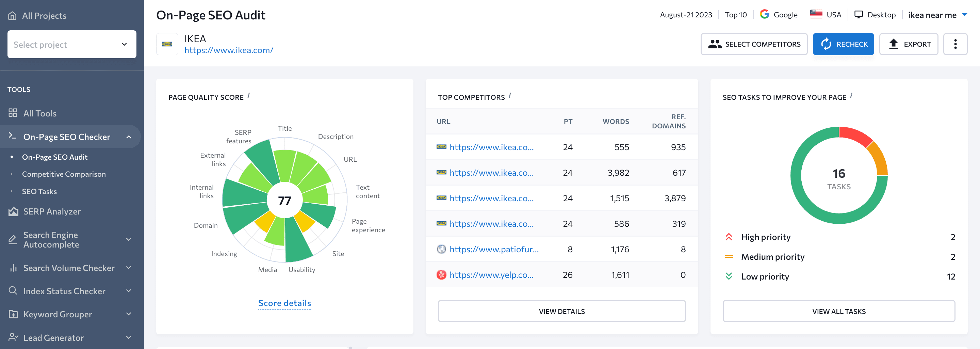Click the Export button
The width and height of the screenshot is (980, 349).
pyautogui.click(x=909, y=44)
